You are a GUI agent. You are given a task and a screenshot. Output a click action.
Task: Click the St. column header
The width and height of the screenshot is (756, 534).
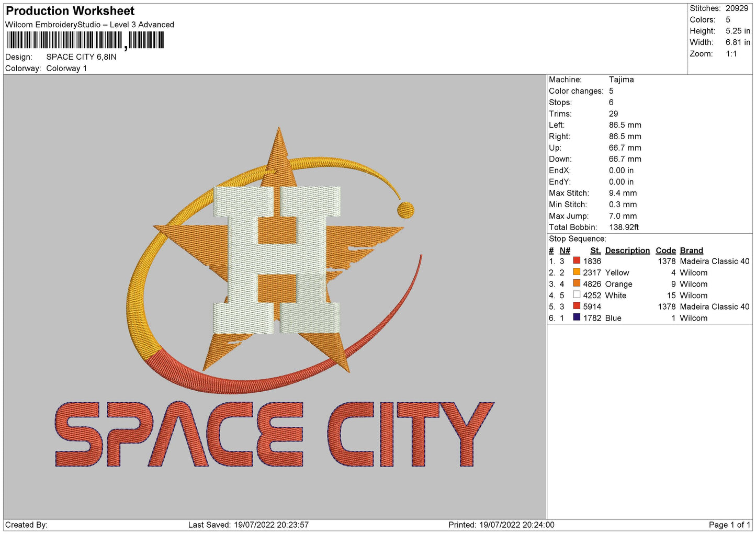coord(595,251)
